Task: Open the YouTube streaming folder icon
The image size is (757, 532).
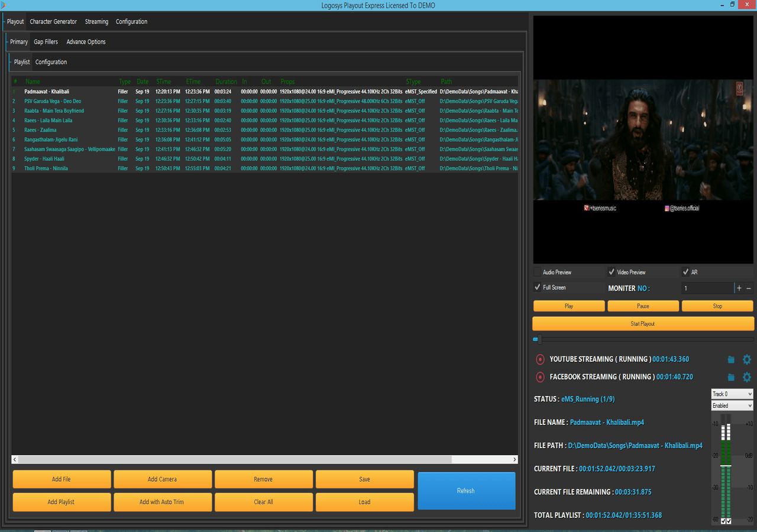Action: click(731, 359)
